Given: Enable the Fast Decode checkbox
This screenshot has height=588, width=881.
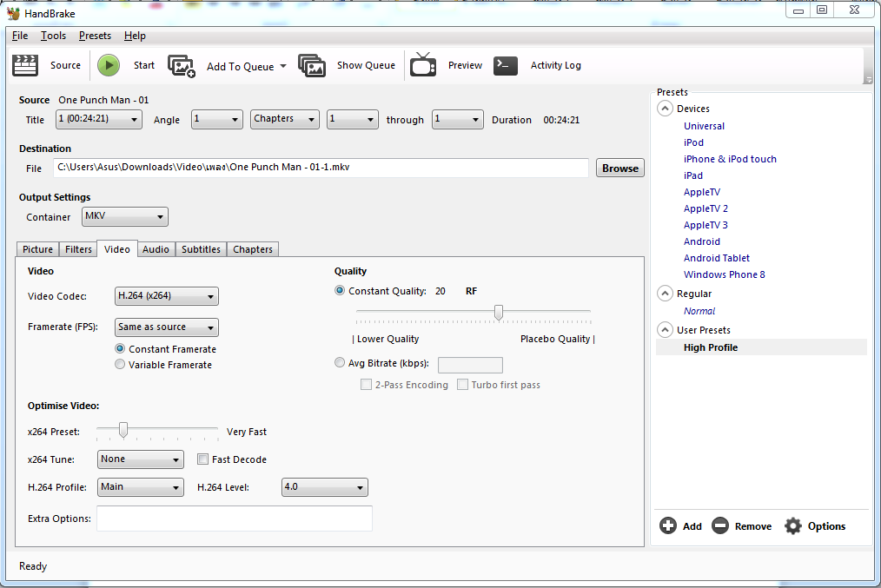Looking at the screenshot, I should [202, 459].
